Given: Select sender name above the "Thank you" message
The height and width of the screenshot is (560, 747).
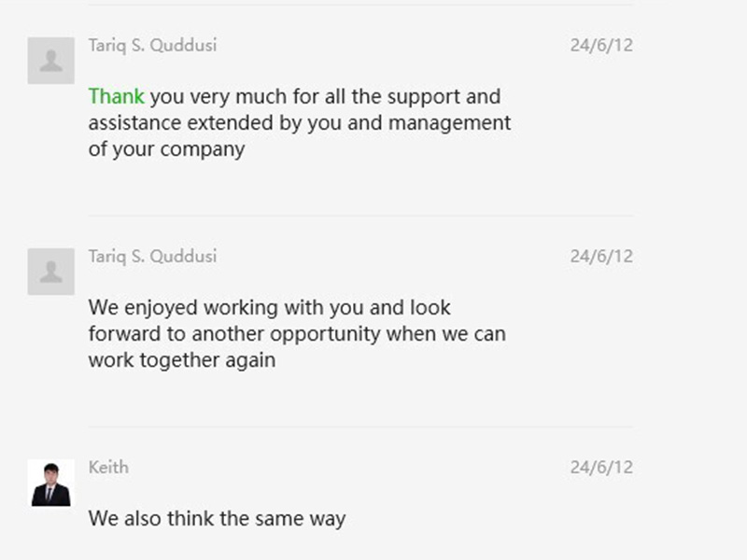Looking at the screenshot, I should [x=153, y=45].
